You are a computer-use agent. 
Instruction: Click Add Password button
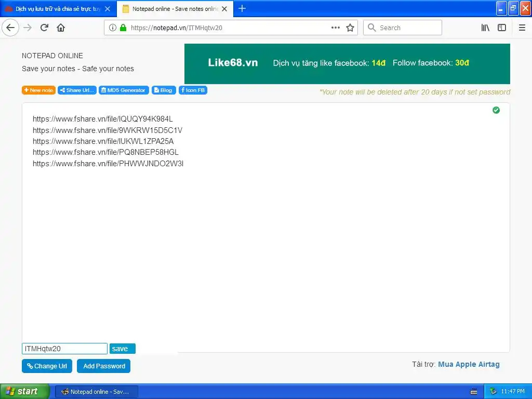[103, 366]
